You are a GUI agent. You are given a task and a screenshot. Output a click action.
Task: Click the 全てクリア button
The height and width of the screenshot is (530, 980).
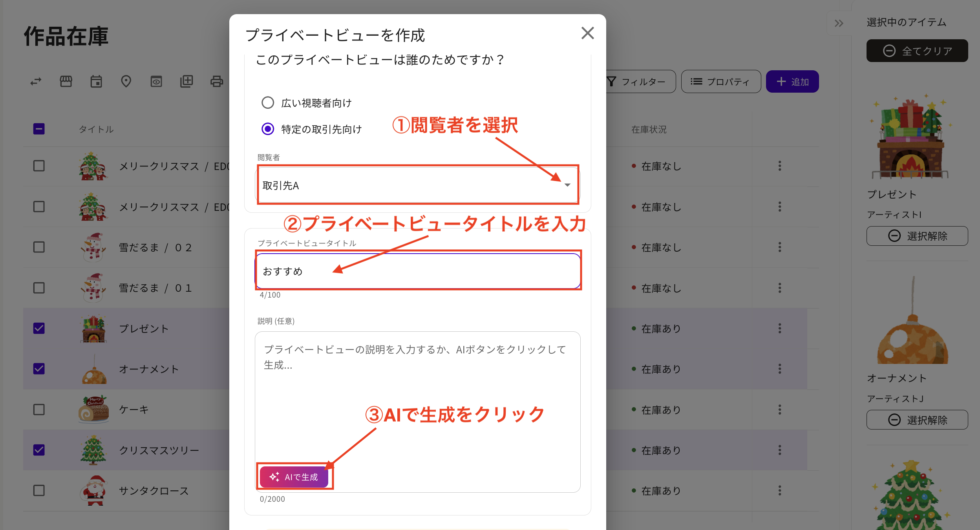(x=917, y=51)
